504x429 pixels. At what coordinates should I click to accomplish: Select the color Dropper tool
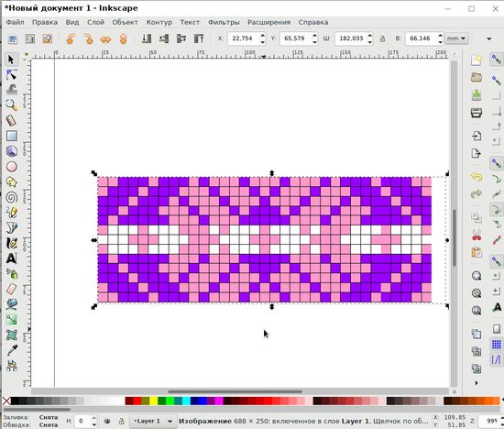12,350
